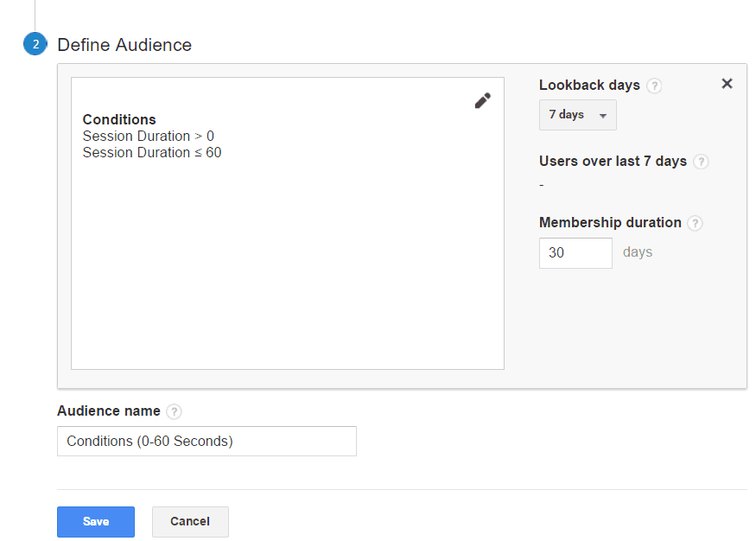Click the Conditions heading text
This screenshot has height=541, width=756.
coord(119,119)
